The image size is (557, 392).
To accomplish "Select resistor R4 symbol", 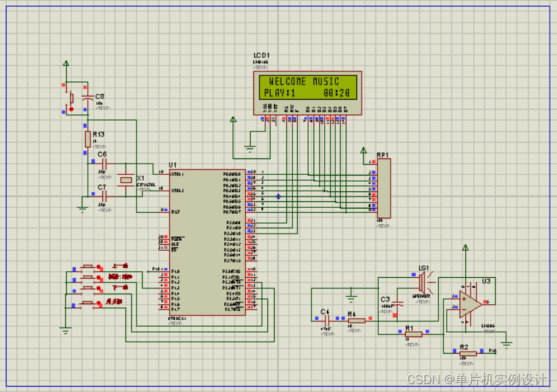I will (x=356, y=321).
